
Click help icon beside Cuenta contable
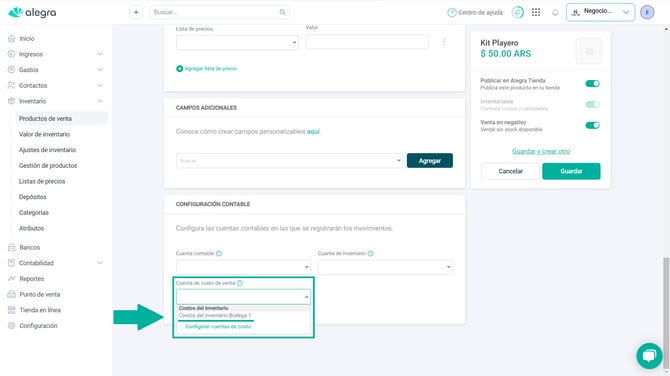219,253
